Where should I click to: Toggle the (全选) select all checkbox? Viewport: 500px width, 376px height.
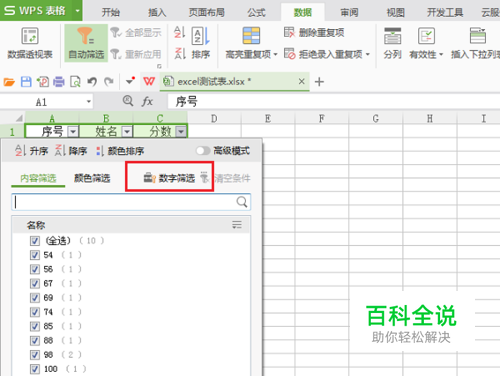pyautogui.click(x=35, y=241)
